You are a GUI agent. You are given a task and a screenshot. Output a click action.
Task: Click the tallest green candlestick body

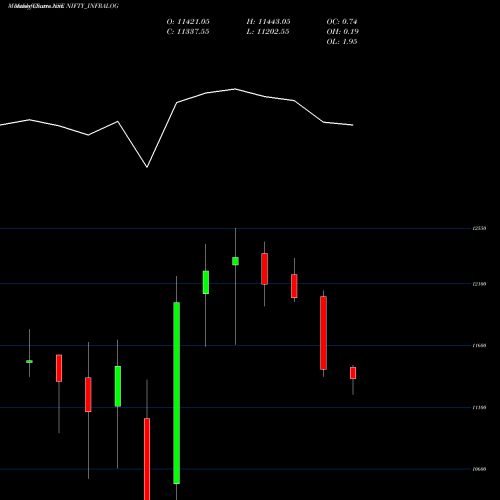177,393
